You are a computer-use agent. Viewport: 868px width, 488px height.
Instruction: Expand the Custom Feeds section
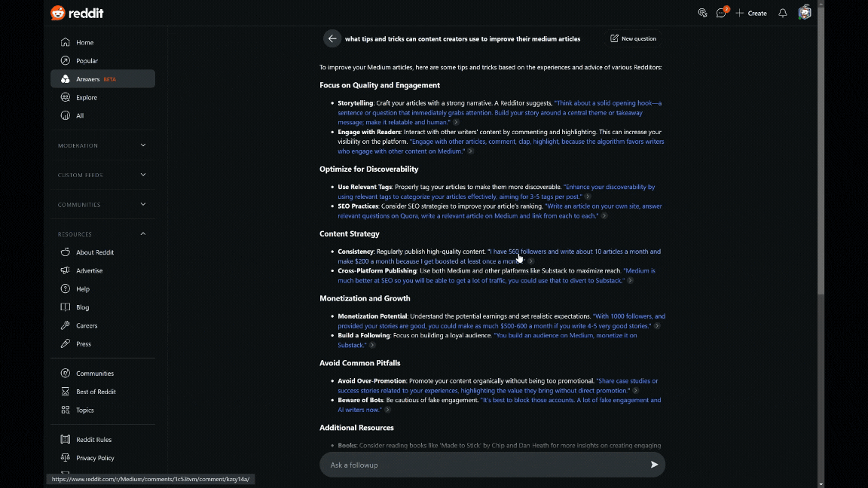pos(102,175)
